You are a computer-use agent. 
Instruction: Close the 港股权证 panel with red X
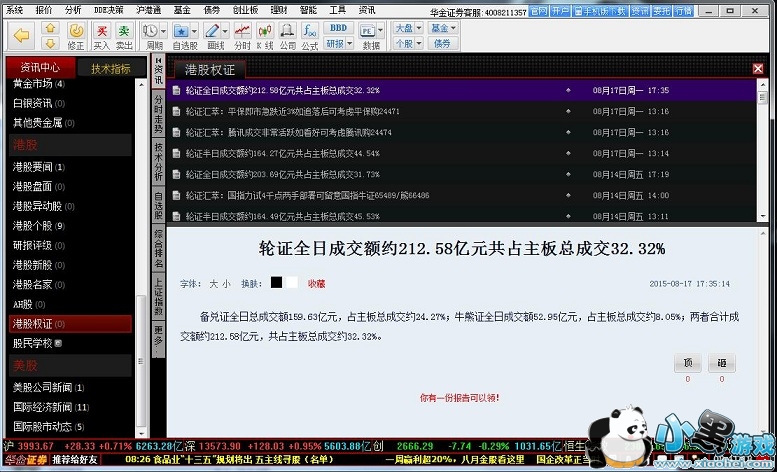click(x=758, y=69)
